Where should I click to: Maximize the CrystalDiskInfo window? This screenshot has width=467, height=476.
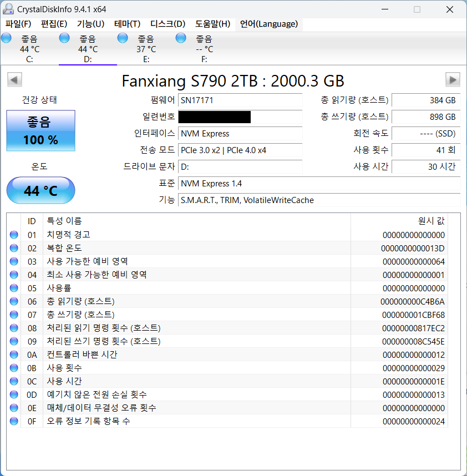point(417,9)
